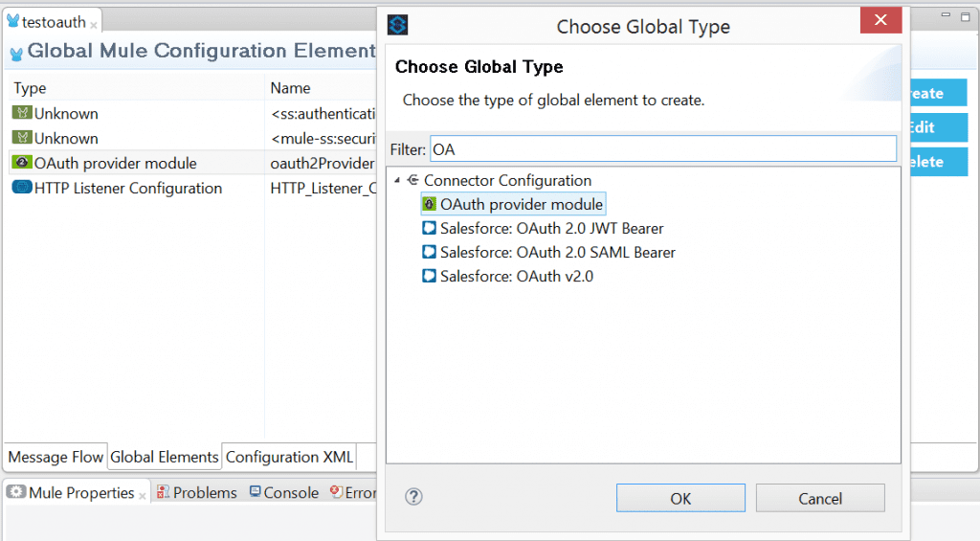Sort table by the Type column header
The image size is (980, 541).
tap(30, 88)
